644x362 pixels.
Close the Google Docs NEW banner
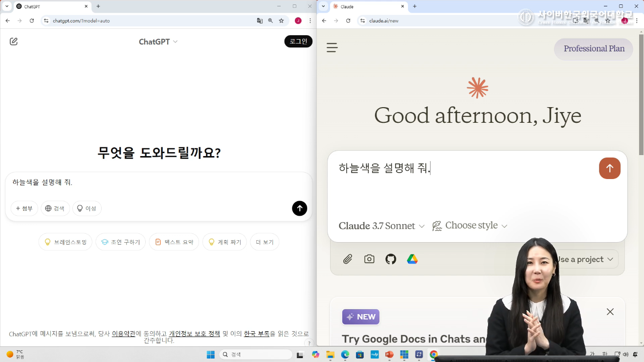610,312
